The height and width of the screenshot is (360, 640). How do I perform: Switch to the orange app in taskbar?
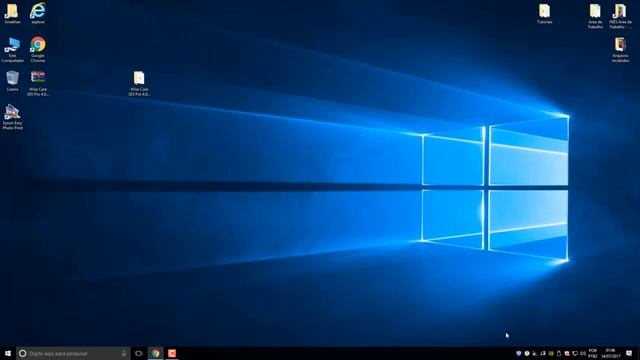pyautogui.click(x=172, y=353)
